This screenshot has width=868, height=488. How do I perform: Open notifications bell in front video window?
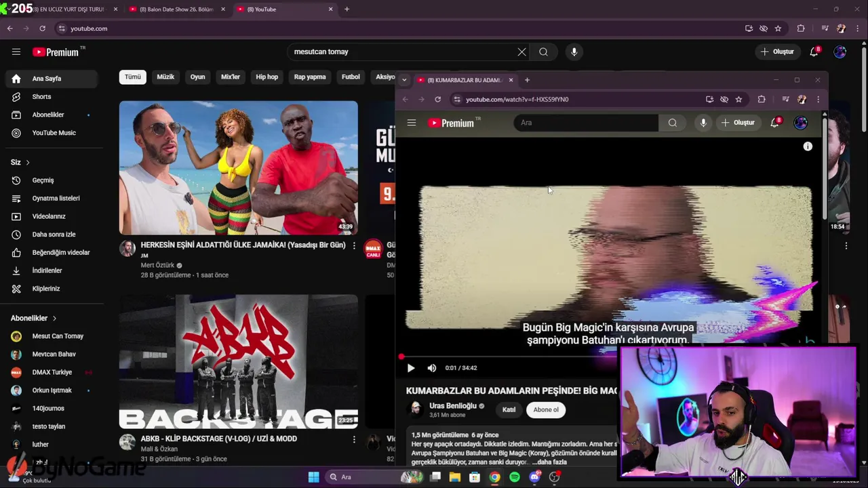(774, 123)
